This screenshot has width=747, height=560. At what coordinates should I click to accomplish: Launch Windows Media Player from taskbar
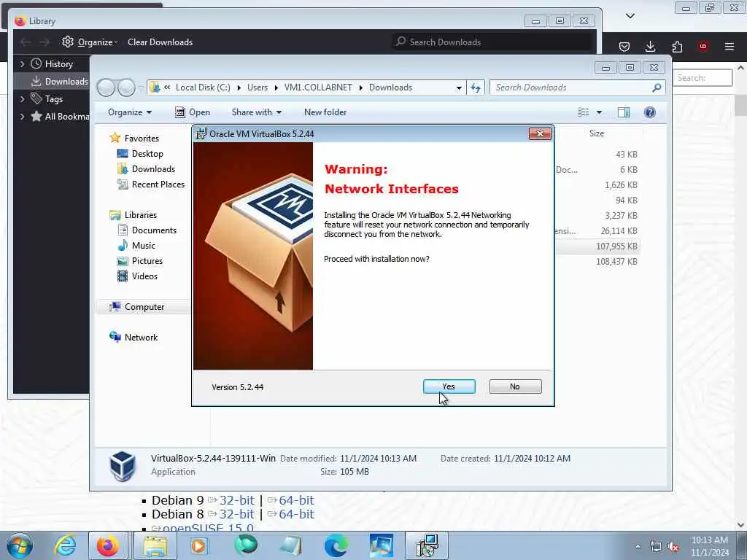(x=198, y=545)
